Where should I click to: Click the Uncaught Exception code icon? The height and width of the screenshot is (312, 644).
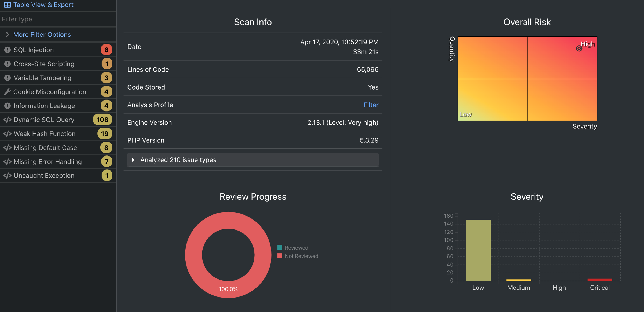tap(7, 176)
